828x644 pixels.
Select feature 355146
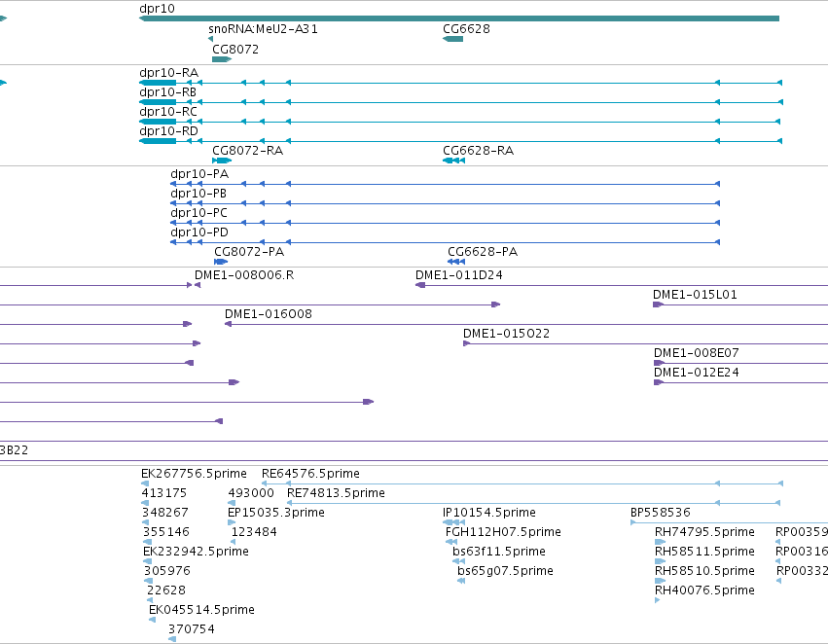(x=147, y=542)
